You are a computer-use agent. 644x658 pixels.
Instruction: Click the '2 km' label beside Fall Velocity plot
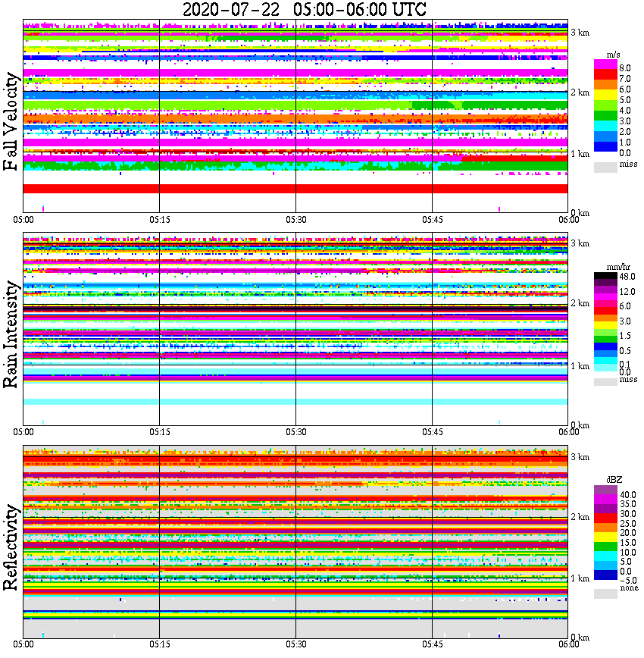point(580,92)
